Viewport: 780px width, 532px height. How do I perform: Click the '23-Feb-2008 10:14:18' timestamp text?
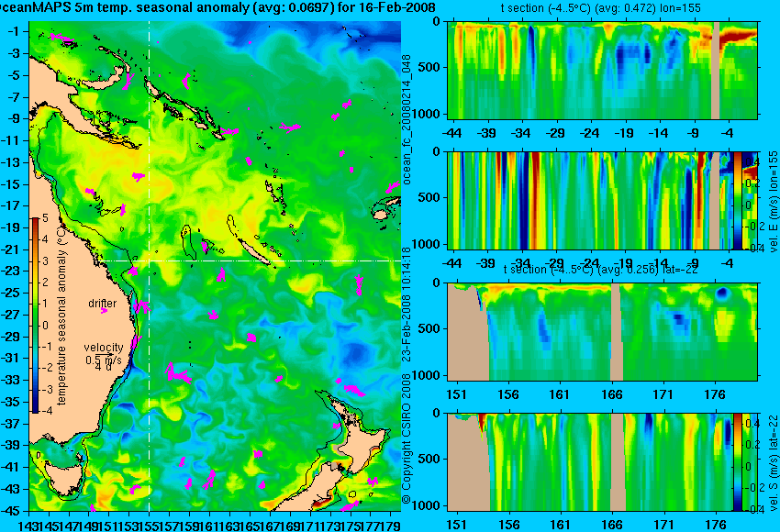407,305
